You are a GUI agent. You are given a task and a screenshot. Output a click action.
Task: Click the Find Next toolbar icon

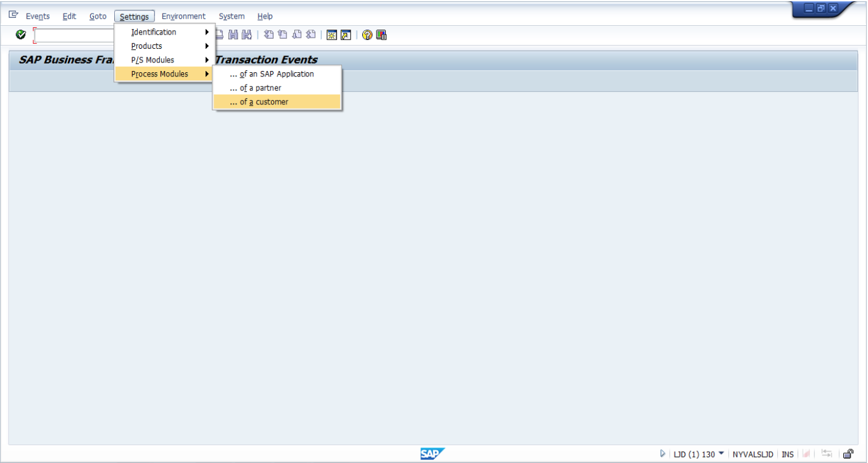(246, 35)
